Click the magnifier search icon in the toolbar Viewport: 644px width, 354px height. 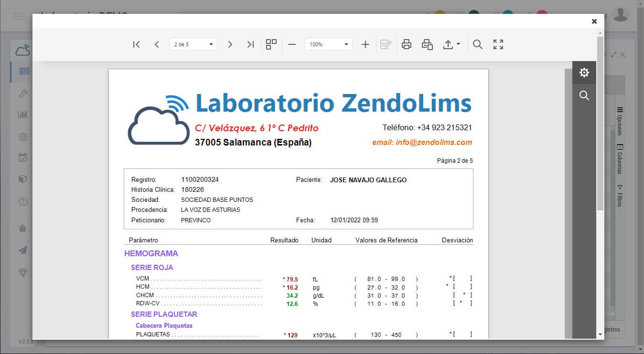point(477,44)
